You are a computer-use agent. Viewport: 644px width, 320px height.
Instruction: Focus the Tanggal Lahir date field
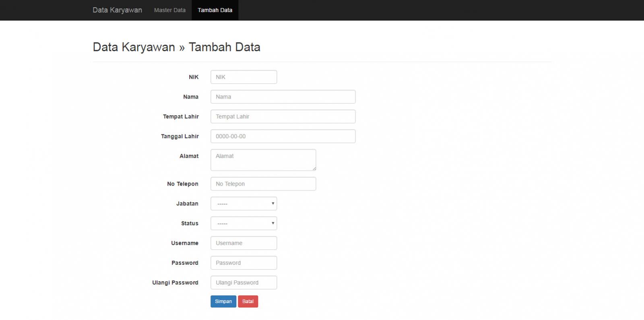(283, 136)
